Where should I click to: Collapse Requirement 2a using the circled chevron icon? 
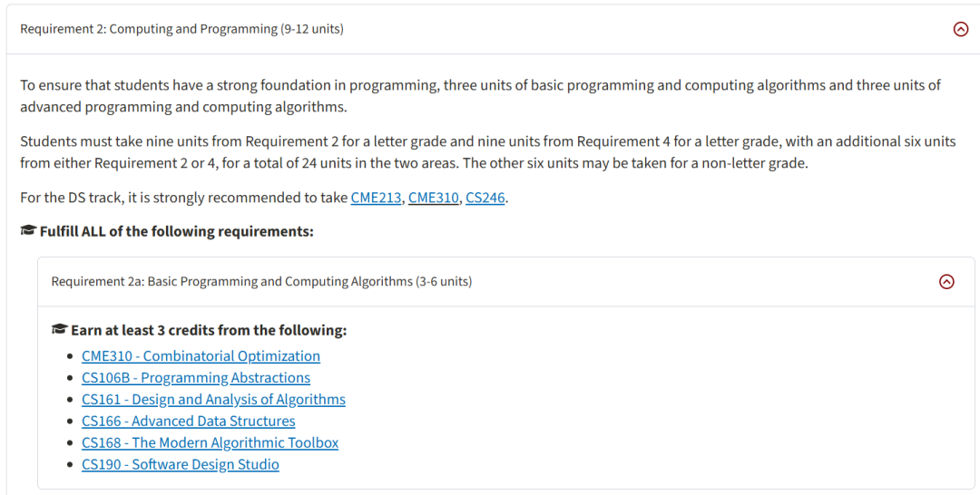[946, 282]
